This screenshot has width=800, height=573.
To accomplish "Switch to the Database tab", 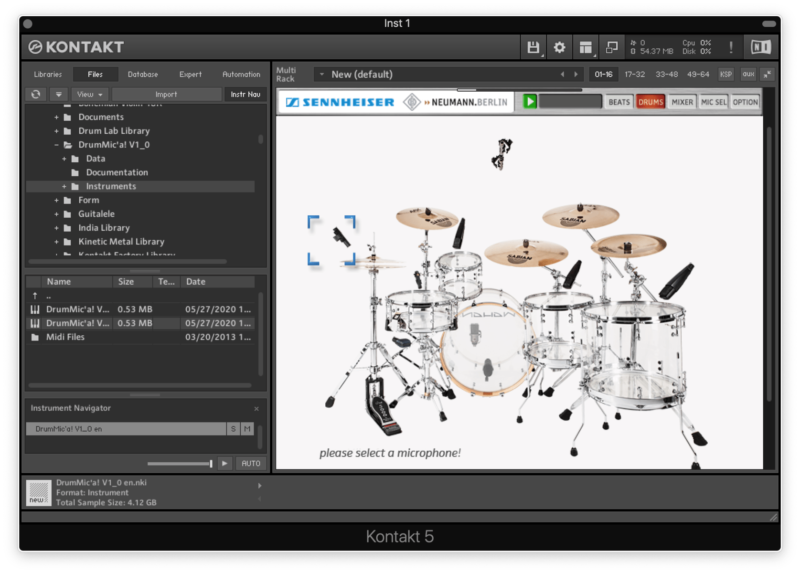I will click(x=142, y=74).
